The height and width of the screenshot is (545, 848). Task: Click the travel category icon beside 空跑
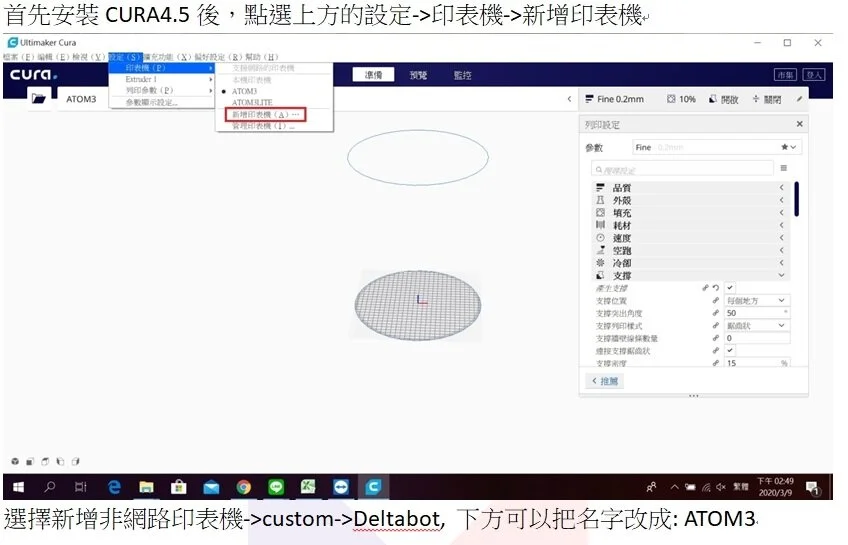(x=600, y=250)
